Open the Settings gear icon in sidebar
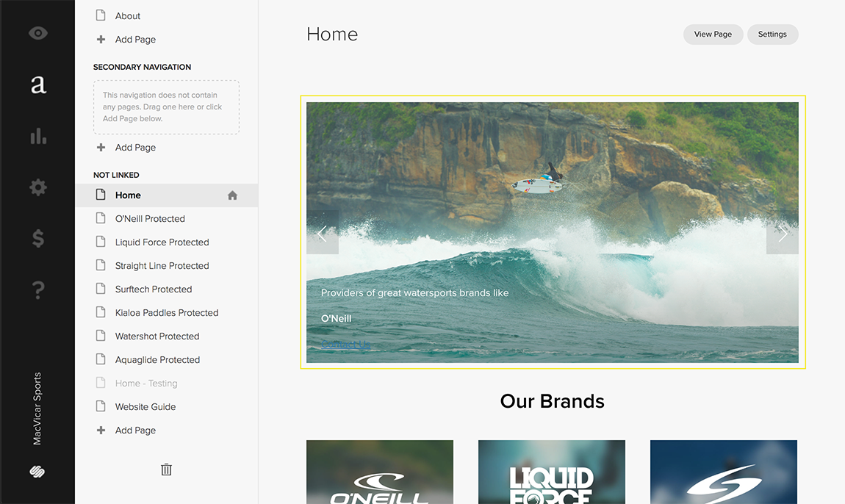Viewport: 845px width, 504px height. (37, 187)
